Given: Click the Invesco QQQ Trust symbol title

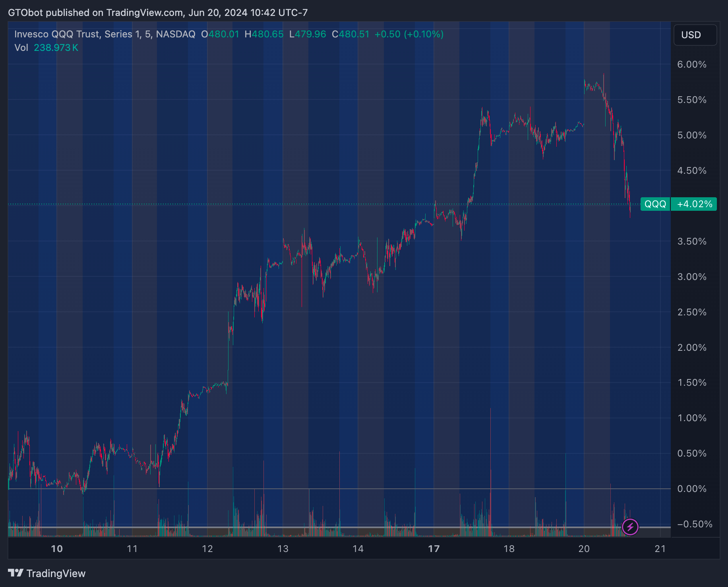Looking at the screenshot, I should point(105,34).
